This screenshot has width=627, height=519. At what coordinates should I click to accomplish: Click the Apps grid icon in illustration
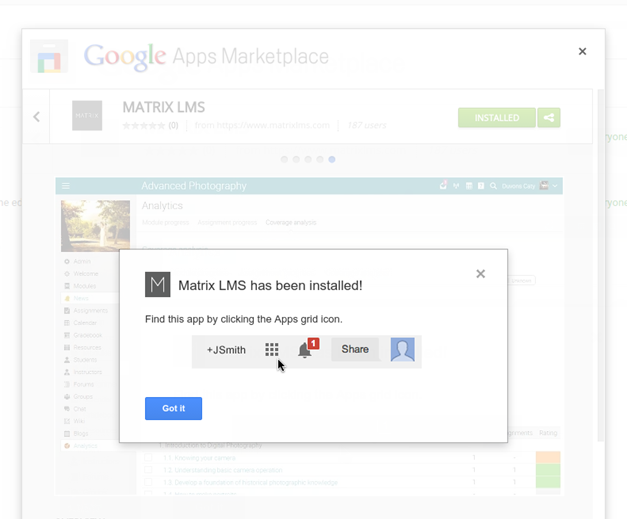272,349
